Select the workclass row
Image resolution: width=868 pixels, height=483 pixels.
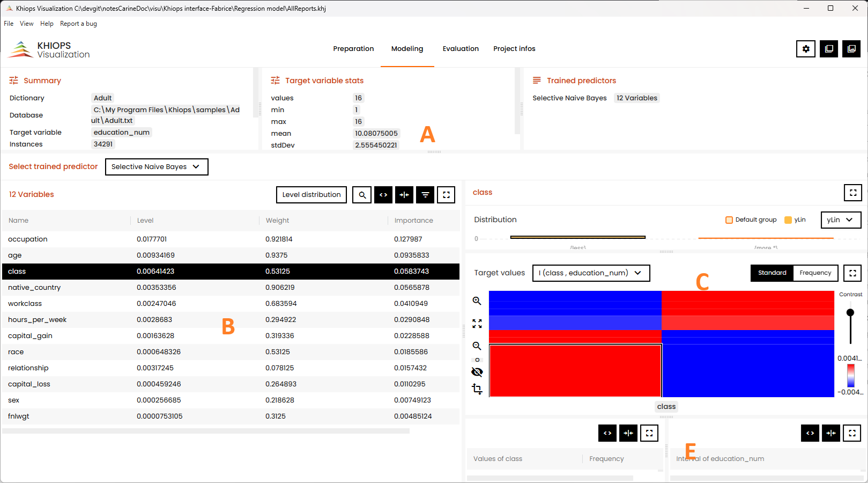[x=231, y=304]
